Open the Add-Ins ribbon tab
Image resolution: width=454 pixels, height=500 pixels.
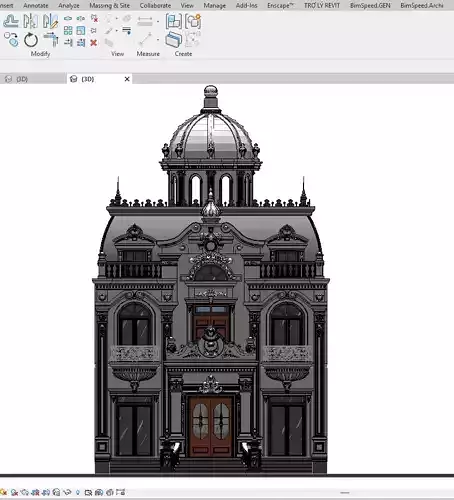pyautogui.click(x=246, y=6)
